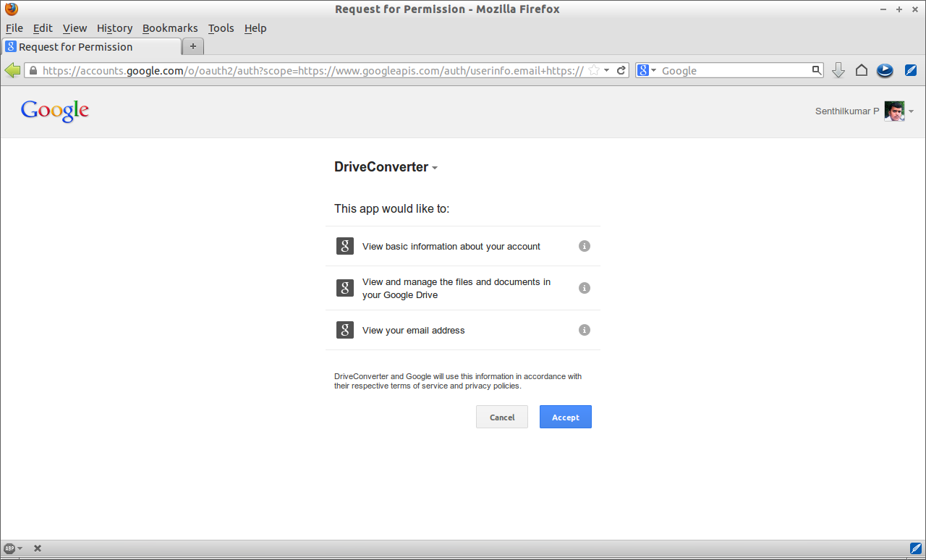Open the Downloads arrow button
The height and width of the screenshot is (560, 926).
[838, 70]
